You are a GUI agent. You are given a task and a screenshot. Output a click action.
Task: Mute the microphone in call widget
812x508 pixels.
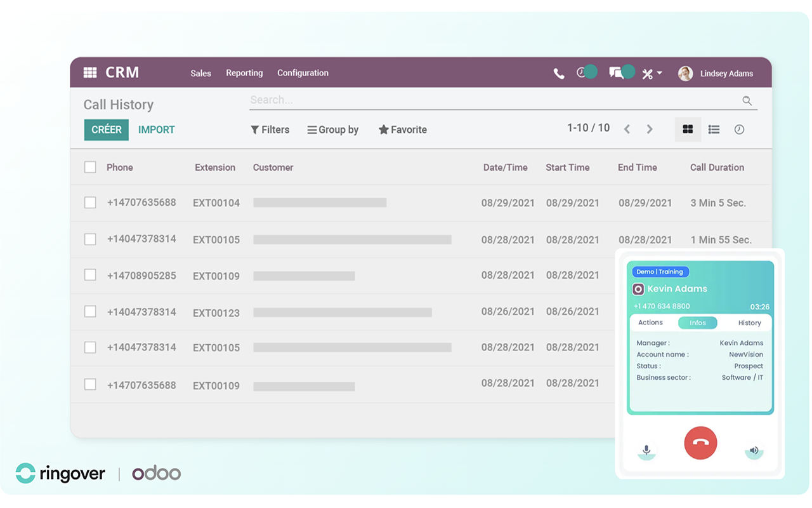pyautogui.click(x=646, y=451)
